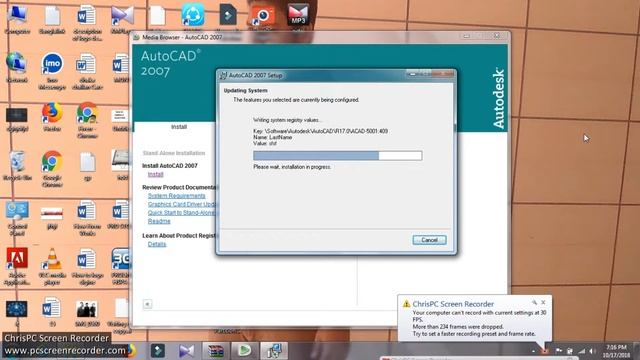Open the Quick Start to Stand-Alone link

click(182, 213)
